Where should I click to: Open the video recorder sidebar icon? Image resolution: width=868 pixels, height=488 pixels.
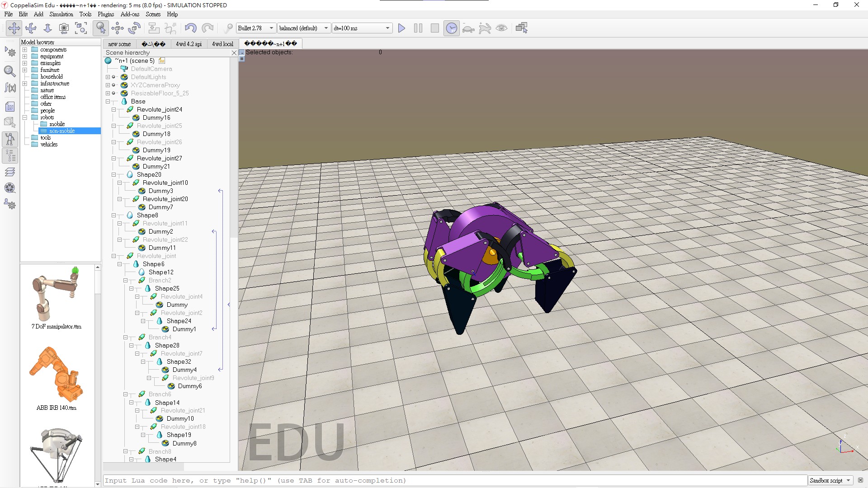10,188
